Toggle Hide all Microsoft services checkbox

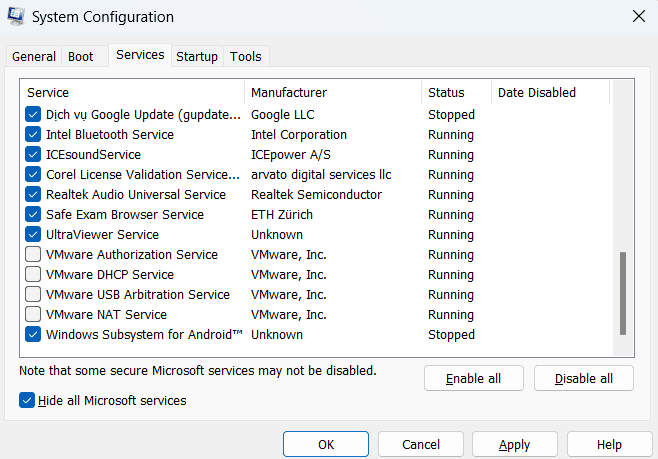coord(27,400)
